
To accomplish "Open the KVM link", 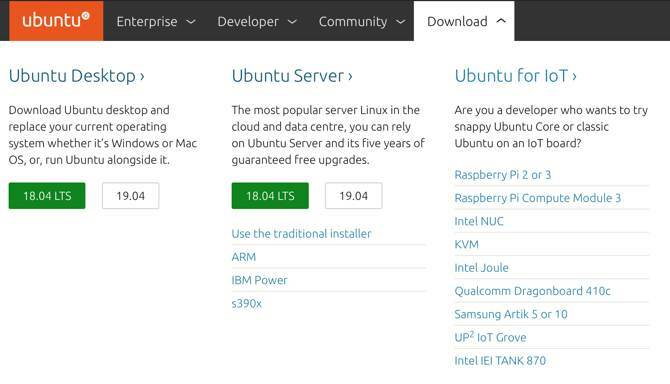I will pos(467,244).
